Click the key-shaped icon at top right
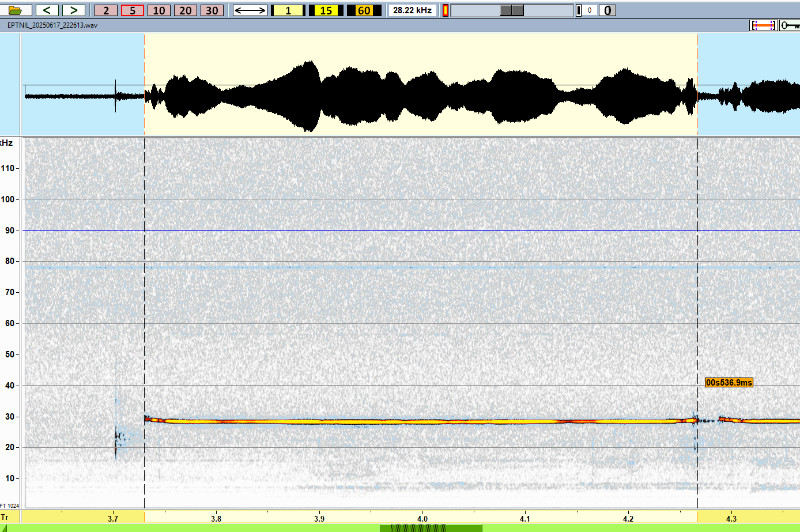 (x=788, y=25)
